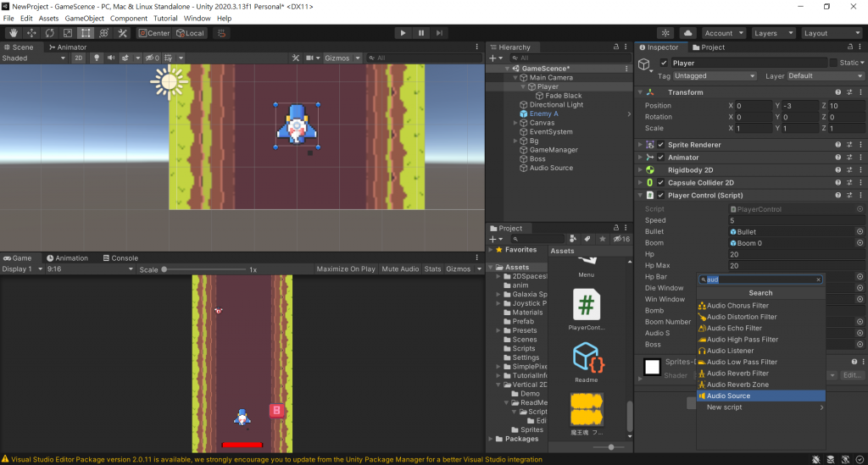The height and width of the screenshot is (465, 868).
Task: Select Enemy A in Hierarchy
Action: point(543,113)
